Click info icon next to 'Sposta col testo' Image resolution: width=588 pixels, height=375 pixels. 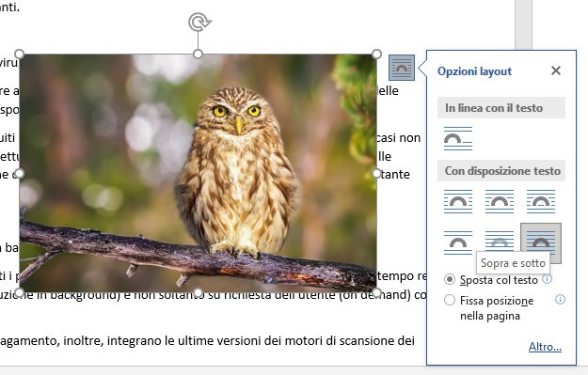[548, 279]
